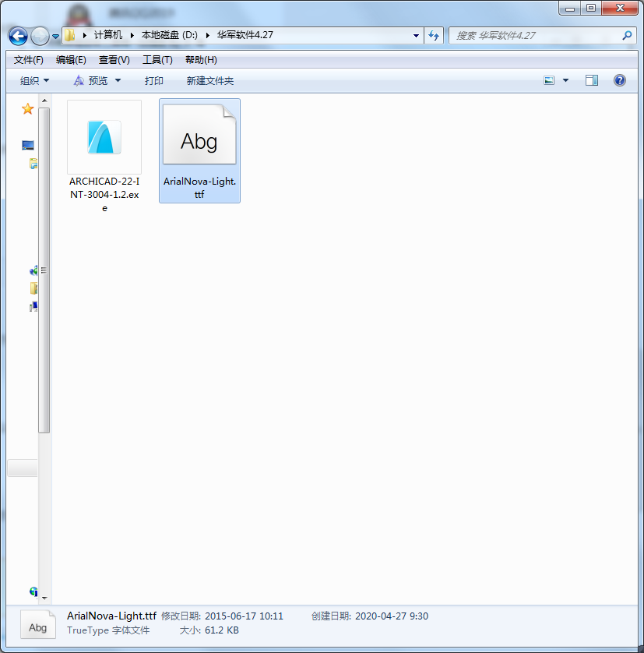Image resolution: width=644 pixels, height=653 pixels.
Task: Open the 编辑(E) menu
Action: coord(71,60)
